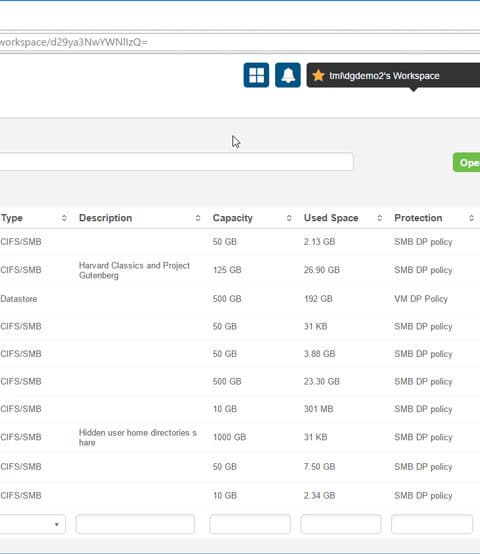
Task: Select the Datastore row with VM DP Policy
Action: (x=240, y=299)
